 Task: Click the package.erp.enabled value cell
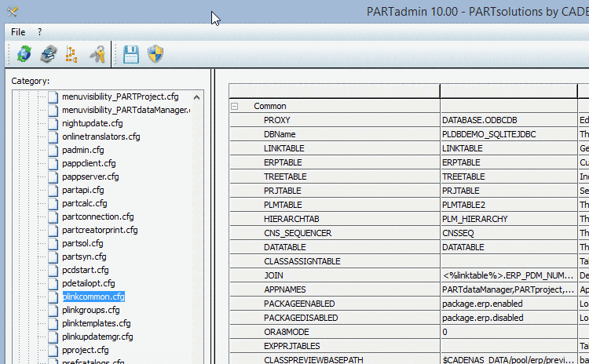(x=509, y=304)
